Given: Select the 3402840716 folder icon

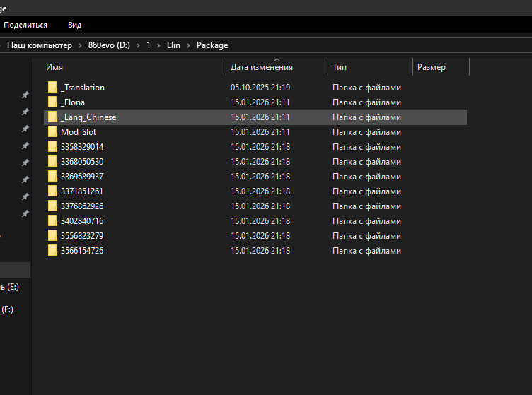Looking at the screenshot, I should pos(52,221).
